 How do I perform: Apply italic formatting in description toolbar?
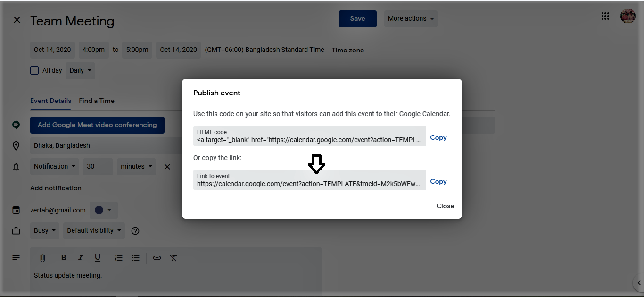coord(81,258)
